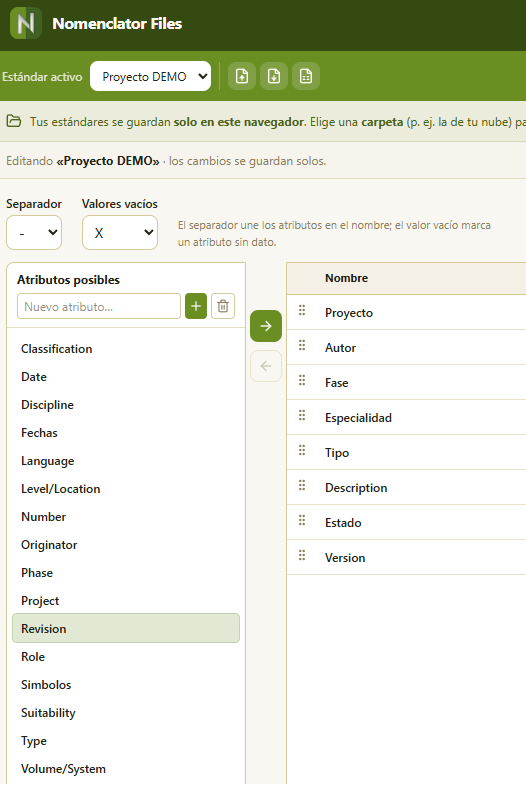Select Language in possible attributes list

coord(126,461)
